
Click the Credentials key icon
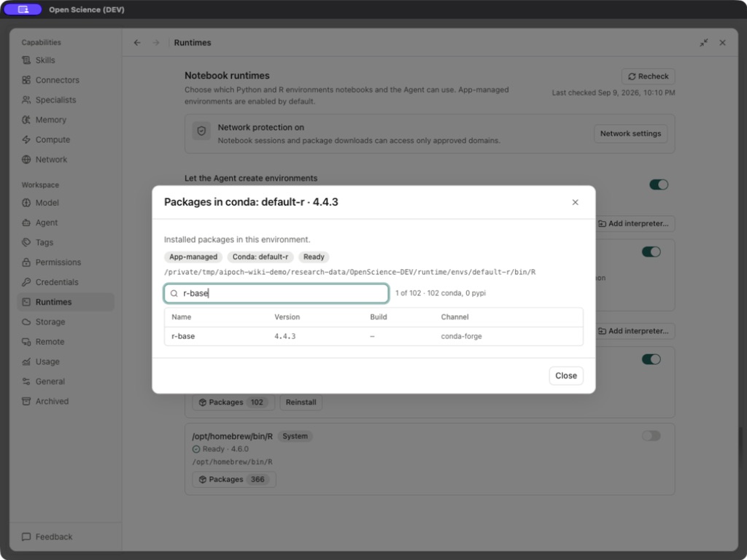(x=26, y=282)
